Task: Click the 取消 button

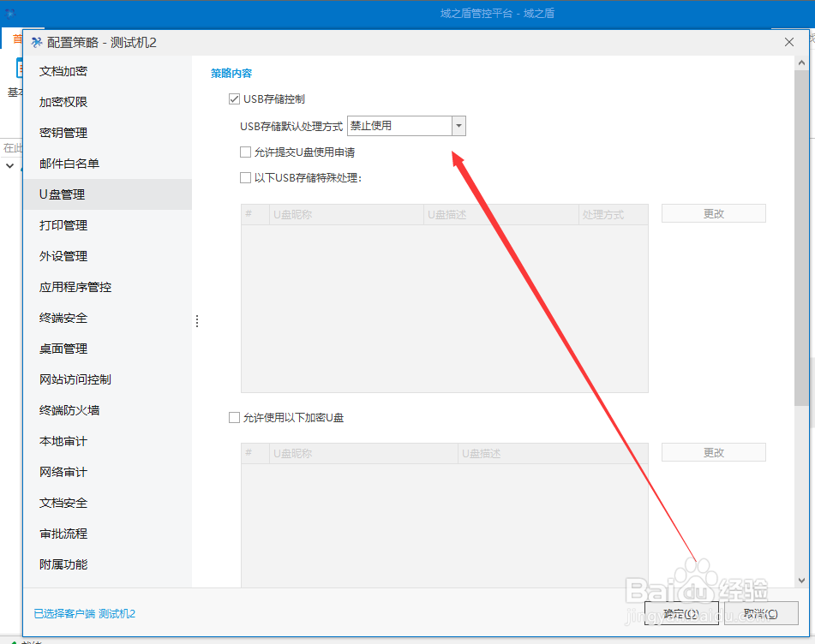Action: tap(761, 613)
